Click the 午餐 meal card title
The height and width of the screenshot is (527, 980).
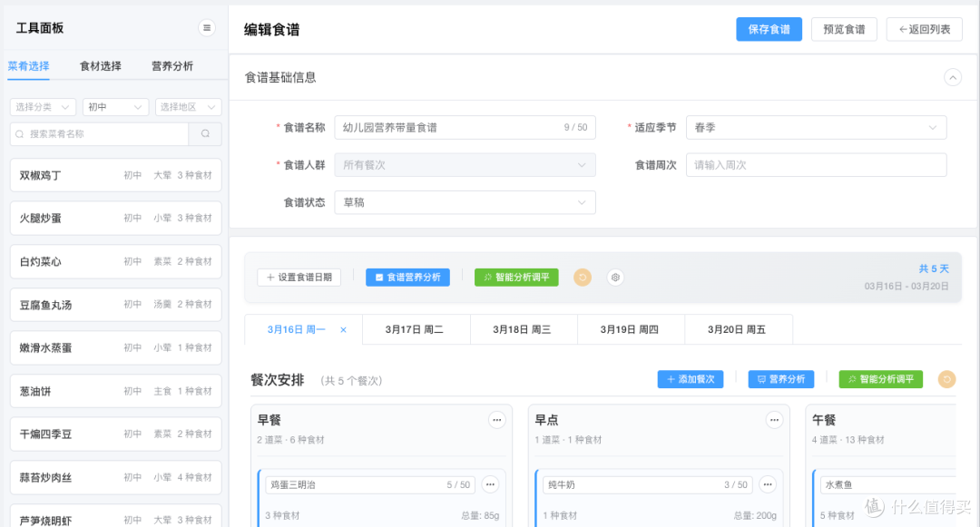(x=824, y=420)
